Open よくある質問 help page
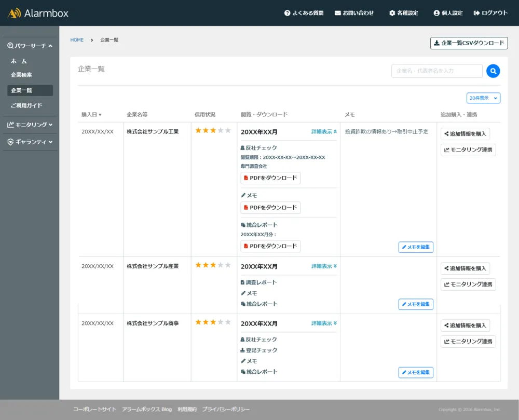 click(x=304, y=13)
